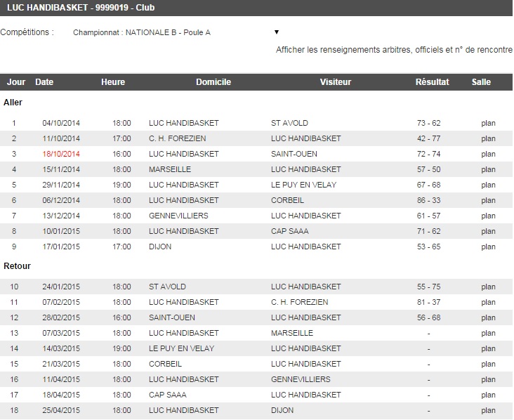Click the Heure column header
The width and height of the screenshot is (514, 420).
(113, 82)
